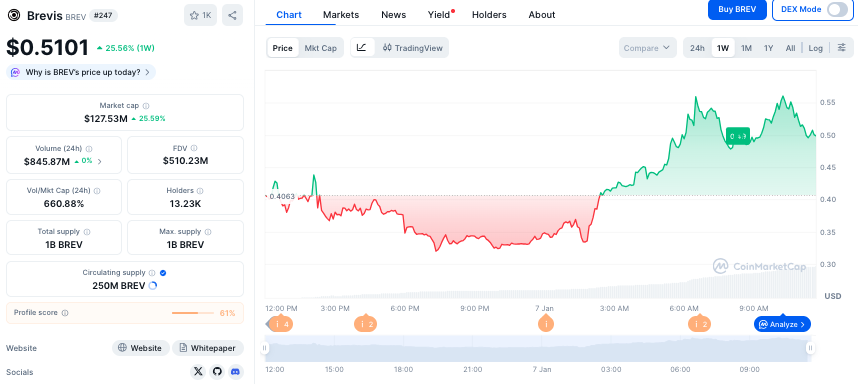Select the All time range
This screenshot has height=384, width=858.
pyautogui.click(x=790, y=48)
